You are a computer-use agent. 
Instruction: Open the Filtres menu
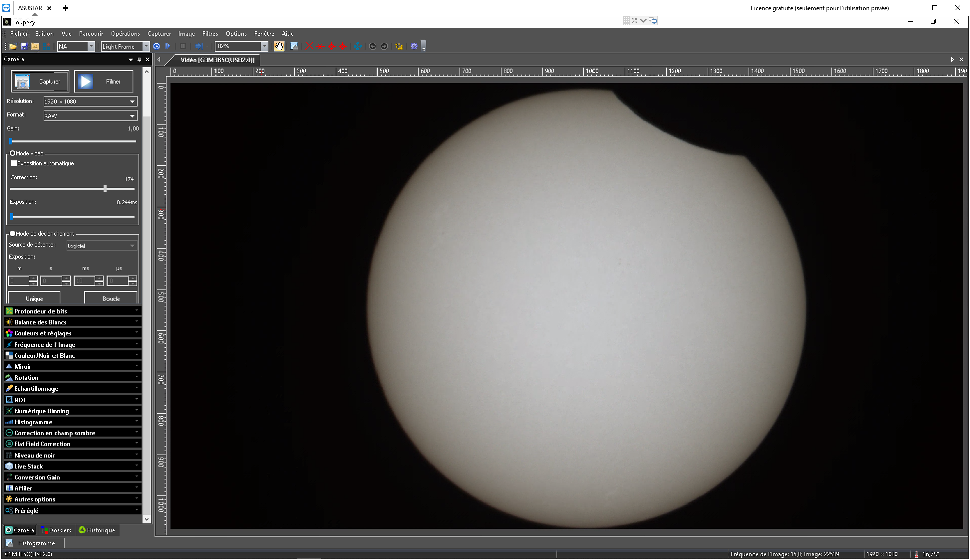coord(210,34)
